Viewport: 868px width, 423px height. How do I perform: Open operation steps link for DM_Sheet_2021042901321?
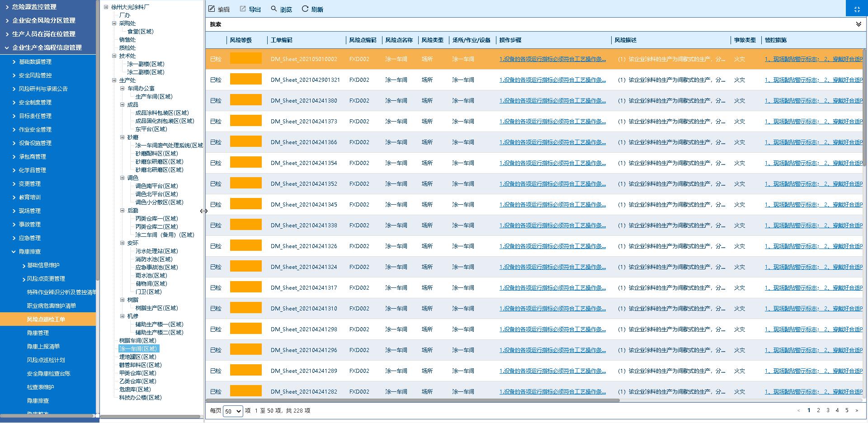[x=552, y=80]
